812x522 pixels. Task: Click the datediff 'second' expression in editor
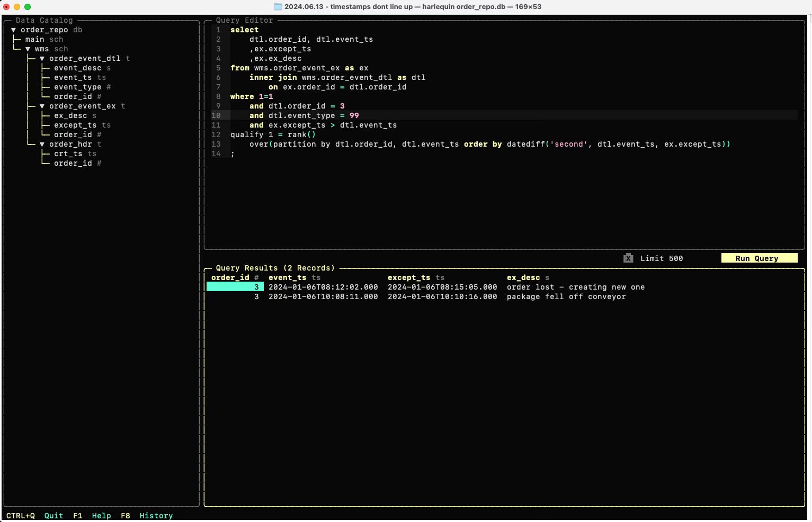(x=619, y=145)
